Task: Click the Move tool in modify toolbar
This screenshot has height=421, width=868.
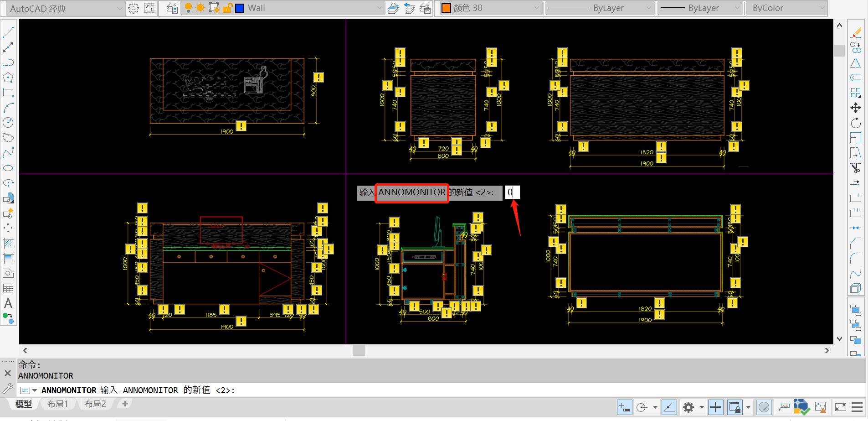Action: 856,108
